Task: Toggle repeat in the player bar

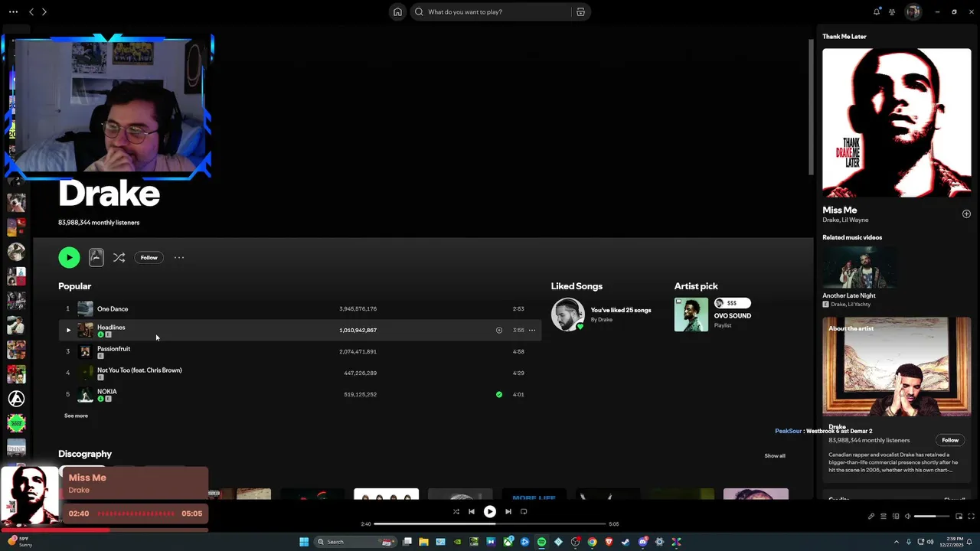Action: click(x=524, y=511)
